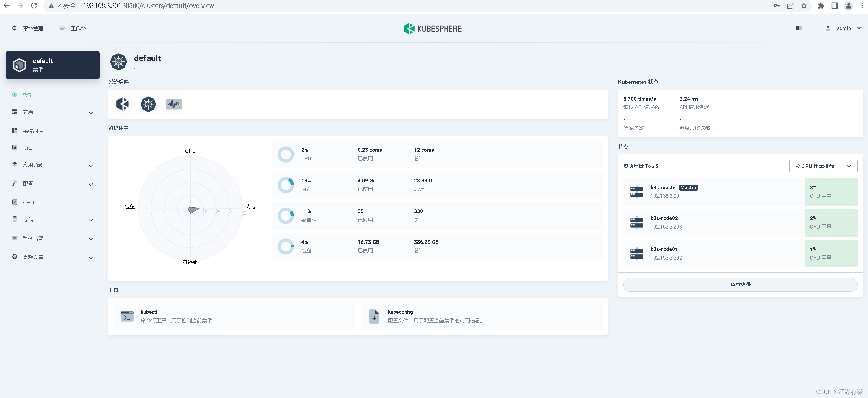Screen dimensions: 868x398
Task: Click the KubeSphere logo in the header
Action: point(432,28)
